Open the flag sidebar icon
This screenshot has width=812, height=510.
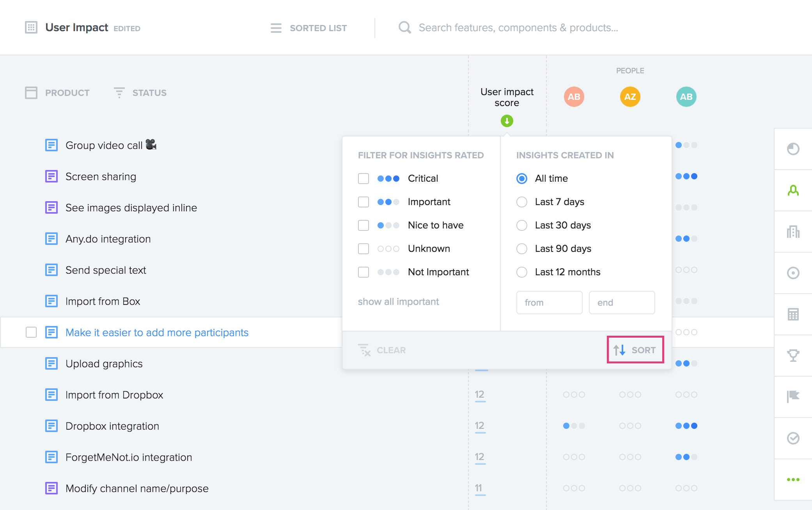tap(793, 397)
